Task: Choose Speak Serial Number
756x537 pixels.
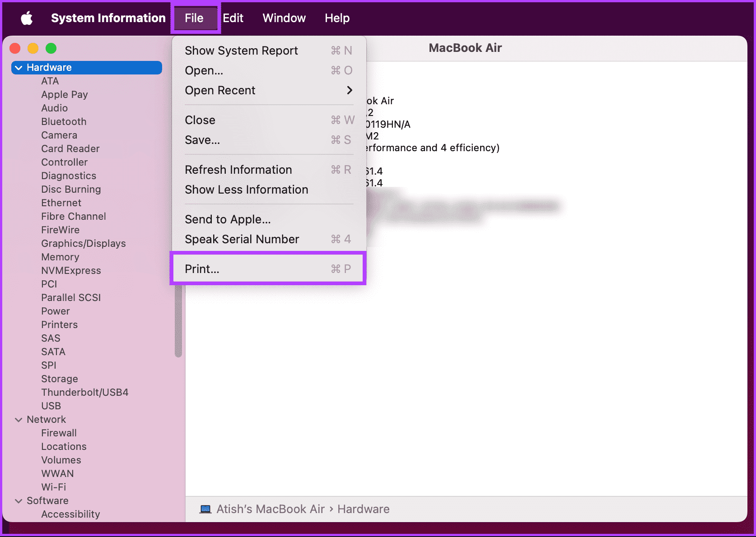Action: pos(268,239)
